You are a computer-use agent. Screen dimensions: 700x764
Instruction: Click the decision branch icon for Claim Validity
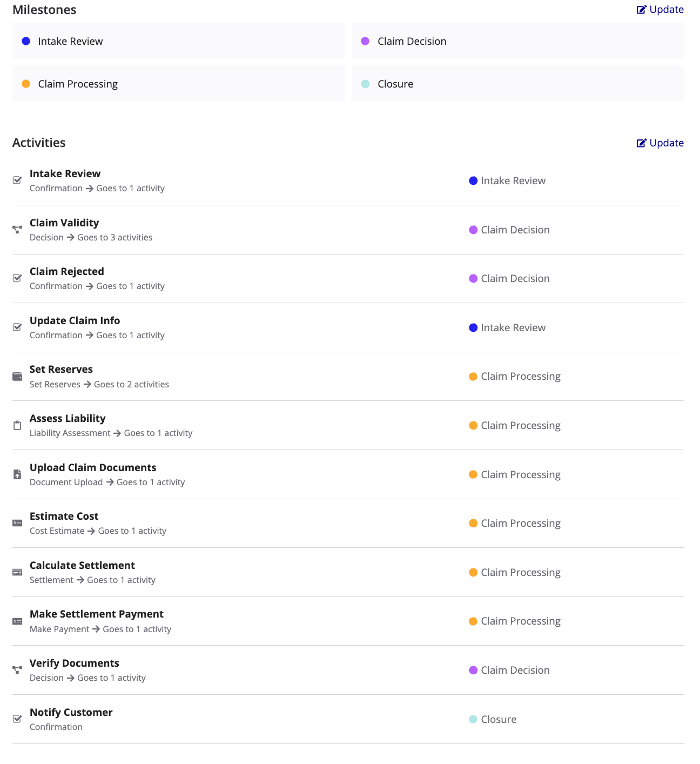[x=17, y=230]
